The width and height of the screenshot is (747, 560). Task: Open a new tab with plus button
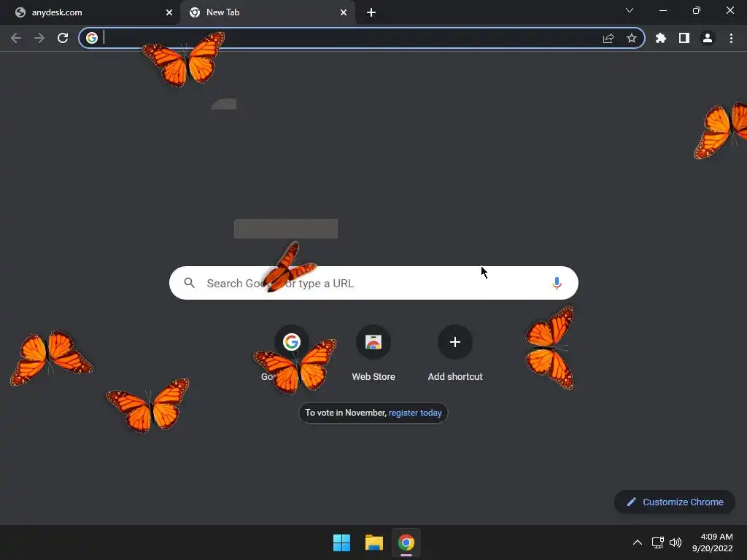[371, 12]
